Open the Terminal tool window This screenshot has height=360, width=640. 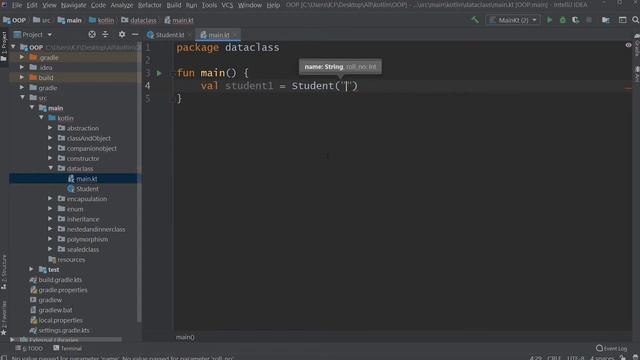click(x=67, y=348)
